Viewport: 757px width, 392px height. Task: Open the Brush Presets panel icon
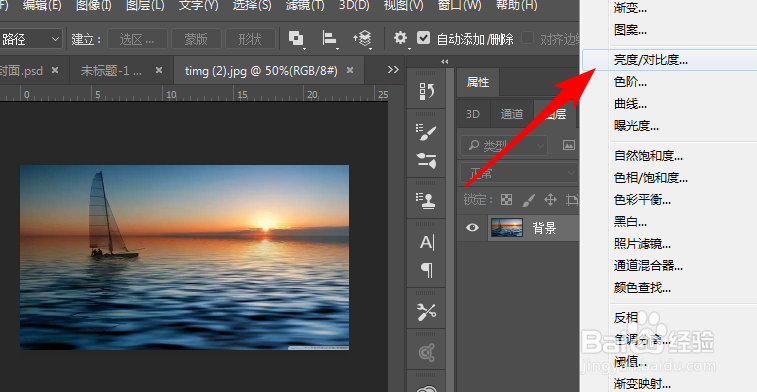[427, 160]
